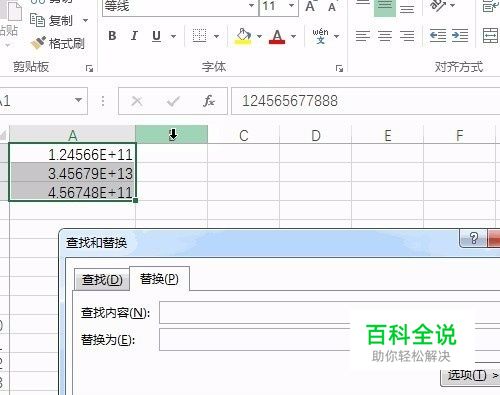Increase indent level

click(460, 36)
